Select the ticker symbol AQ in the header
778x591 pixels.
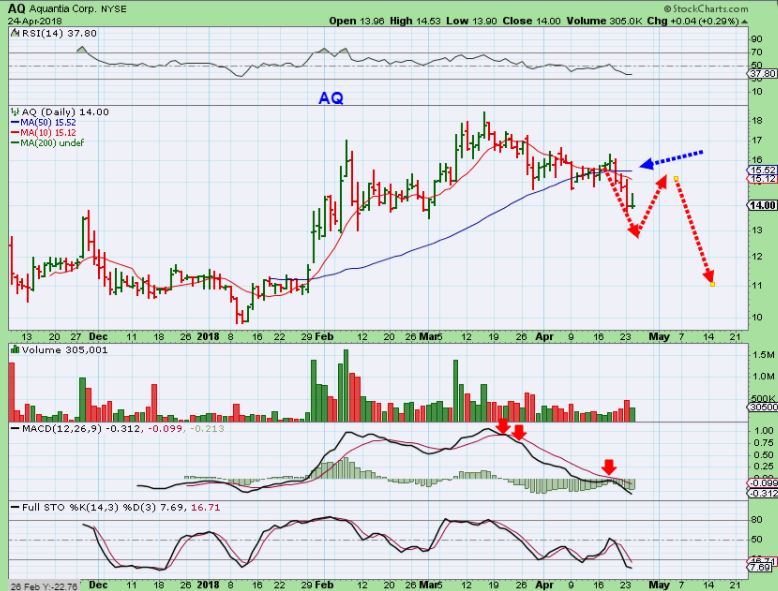[x=16, y=8]
